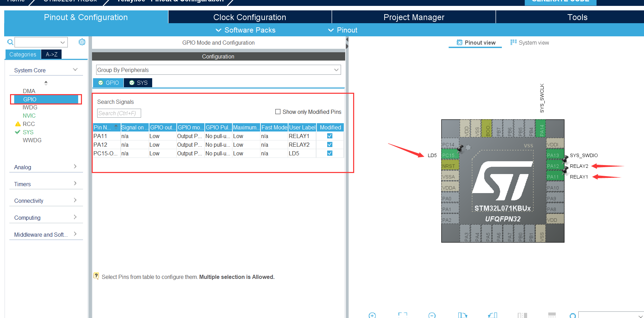Enable Show only Modified Pins checkbox
644x318 pixels.
[278, 112]
